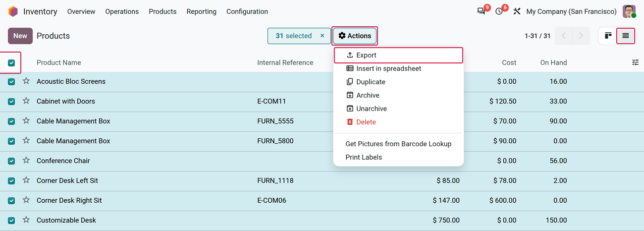
Task: Open the activities clock icon
Action: [x=499, y=11]
